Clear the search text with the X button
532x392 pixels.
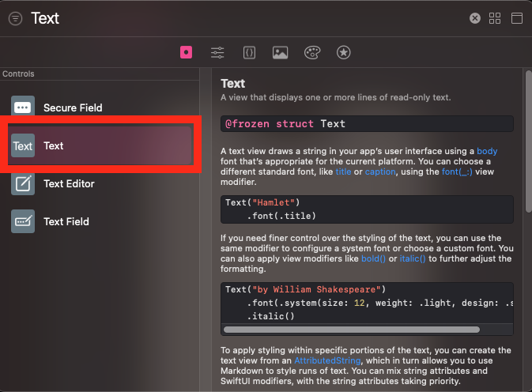[474, 18]
